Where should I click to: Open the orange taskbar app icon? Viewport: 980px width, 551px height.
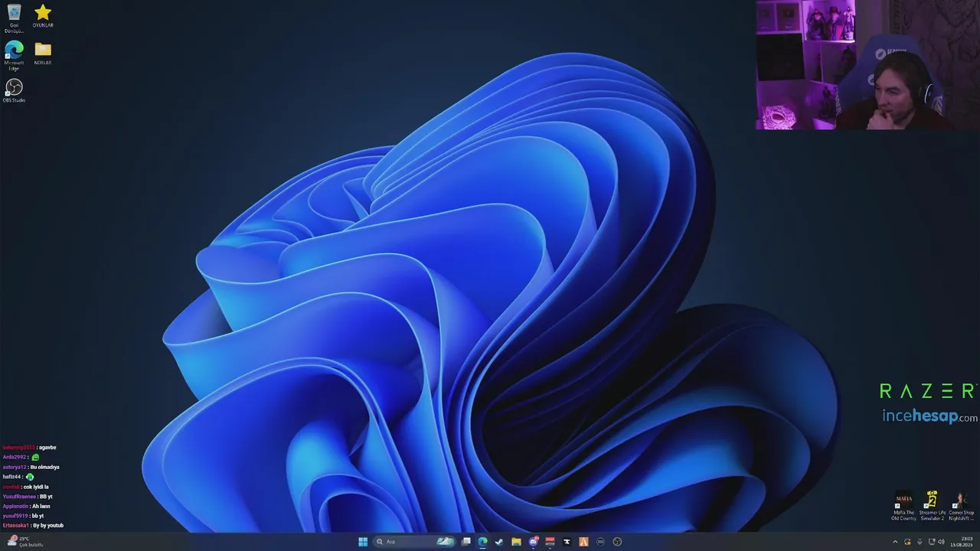[583, 542]
